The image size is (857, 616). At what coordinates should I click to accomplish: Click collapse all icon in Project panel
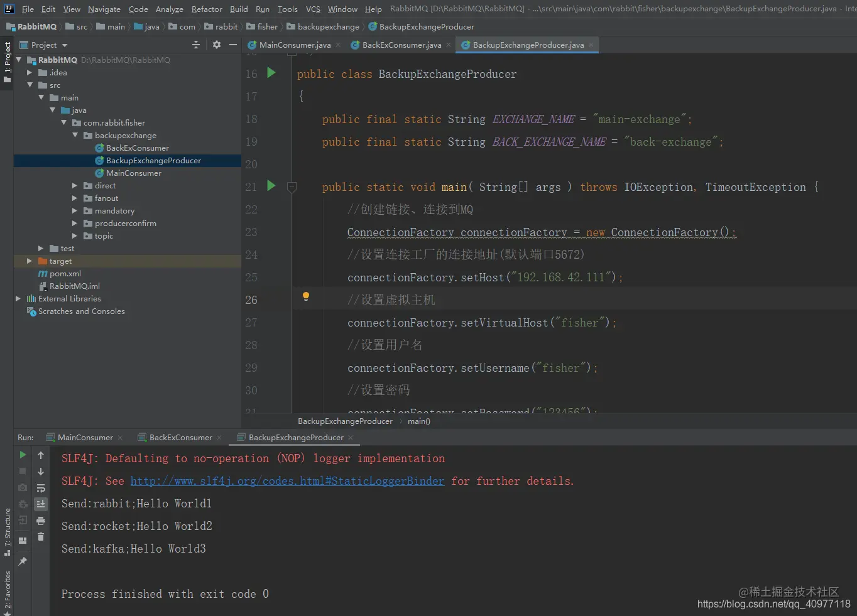point(196,45)
